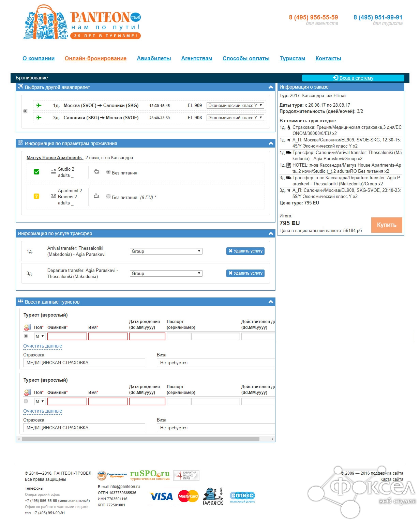The width and height of the screenshot is (420, 521).
Task: Open Group dropdown for Arrival transfer
Action: (166, 251)
